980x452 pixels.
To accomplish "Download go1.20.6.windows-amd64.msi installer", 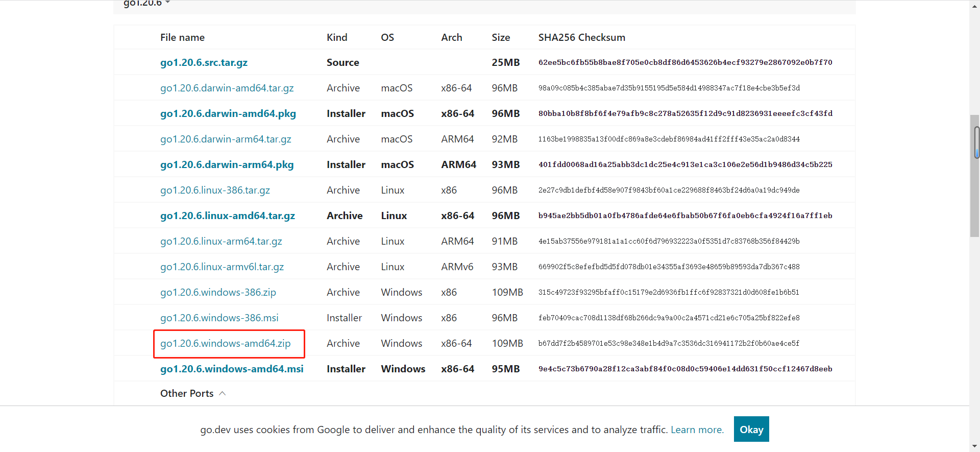I will coord(232,369).
